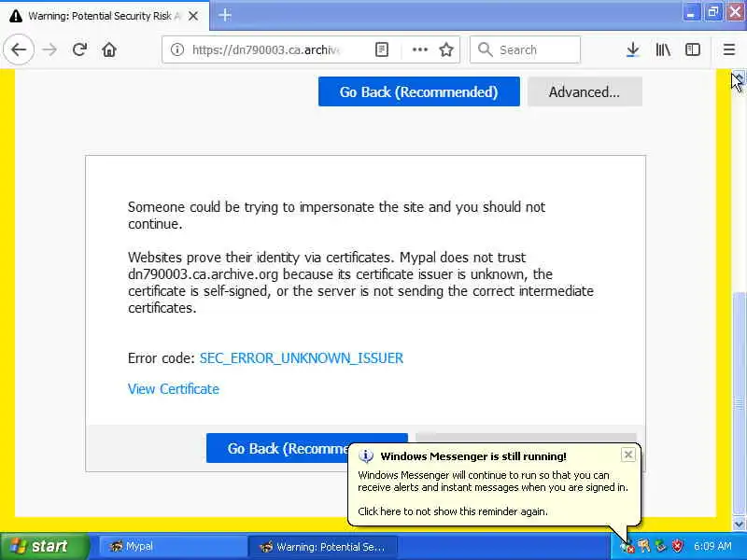Click the scrollbar down arrow
This screenshot has height=560, width=747.
(x=739, y=525)
